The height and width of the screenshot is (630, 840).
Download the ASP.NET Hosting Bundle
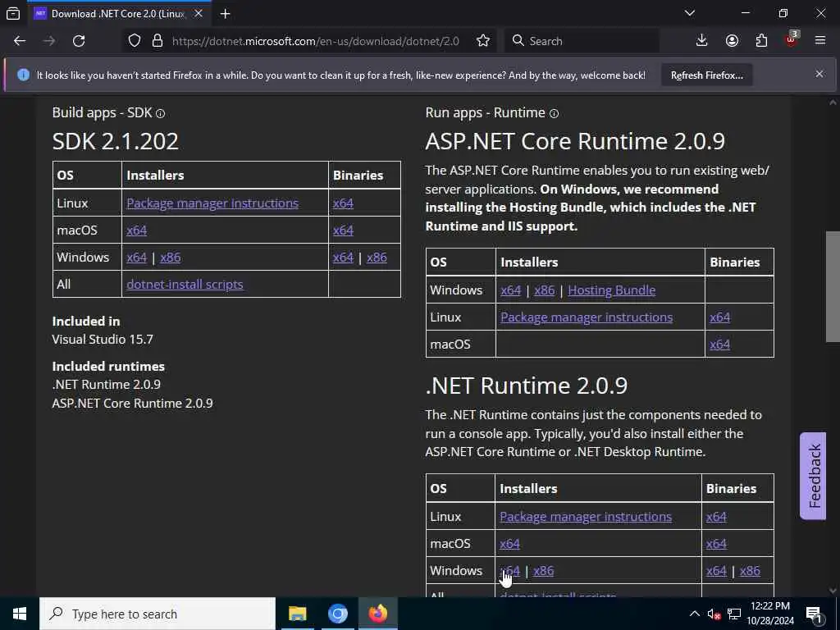coord(611,290)
